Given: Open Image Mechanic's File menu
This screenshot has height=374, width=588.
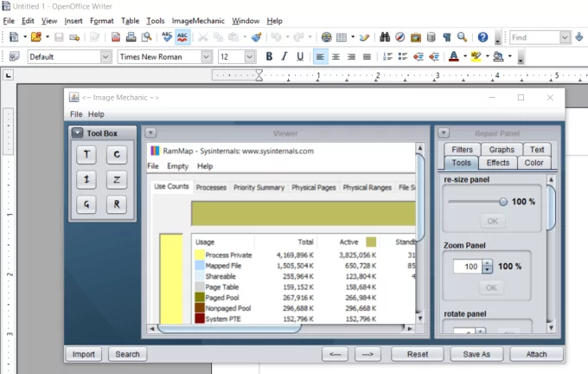Looking at the screenshot, I should [x=76, y=114].
